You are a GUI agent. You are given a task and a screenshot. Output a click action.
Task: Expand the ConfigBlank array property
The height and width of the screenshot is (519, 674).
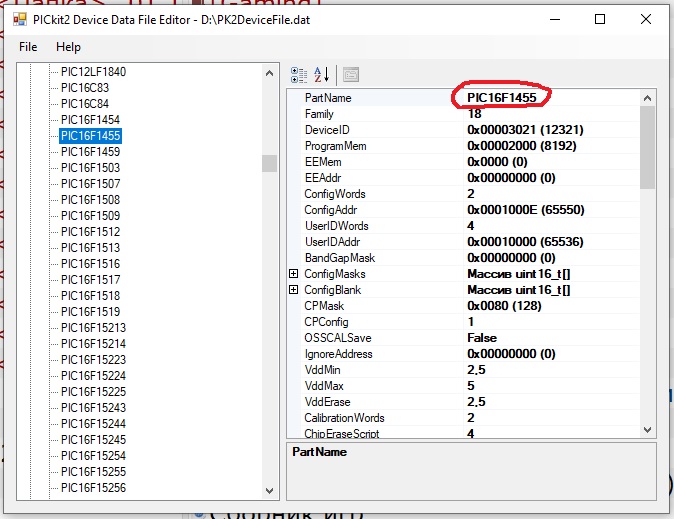[x=294, y=290]
